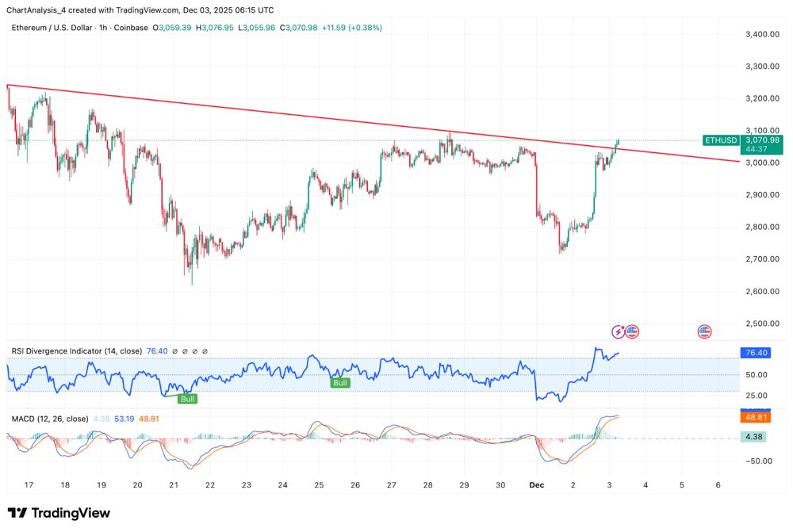This screenshot has width=793, height=532.
Task: Click the first Bull label near Nov 21
Action: (x=187, y=399)
